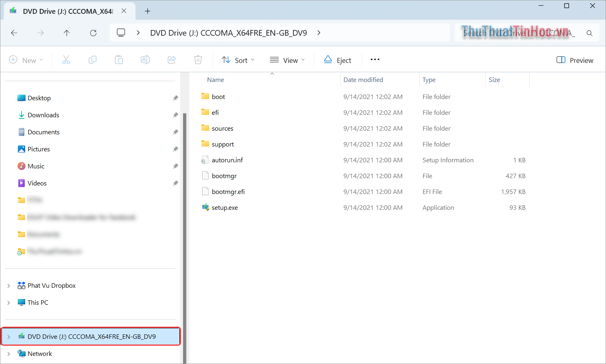606x364 pixels.
Task: Click the Pictures icon in sidebar
Action: click(x=22, y=149)
